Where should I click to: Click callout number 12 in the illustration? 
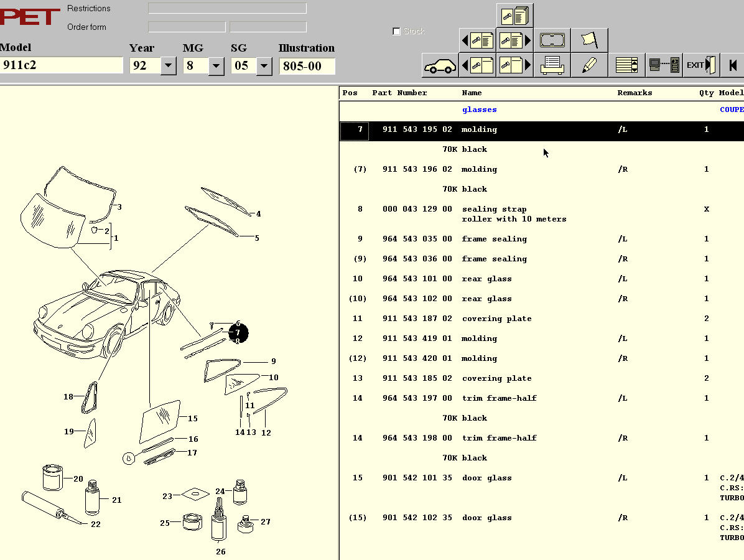click(x=266, y=433)
